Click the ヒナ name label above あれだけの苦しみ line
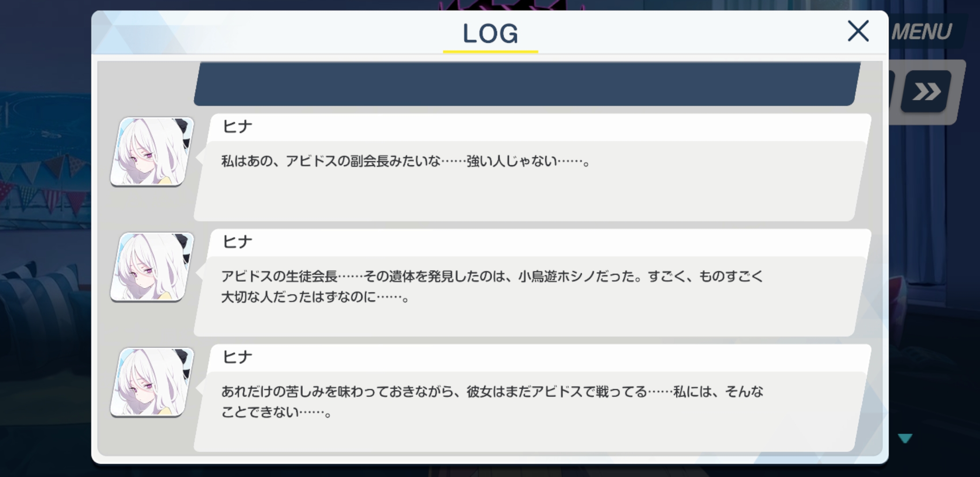The width and height of the screenshot is (980, 477). click(x=237, y=357)
